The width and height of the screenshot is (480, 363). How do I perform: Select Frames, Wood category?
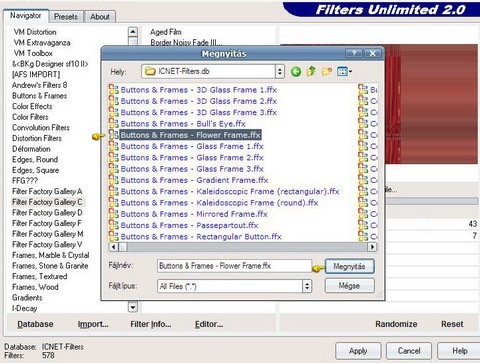click(35, 287)
